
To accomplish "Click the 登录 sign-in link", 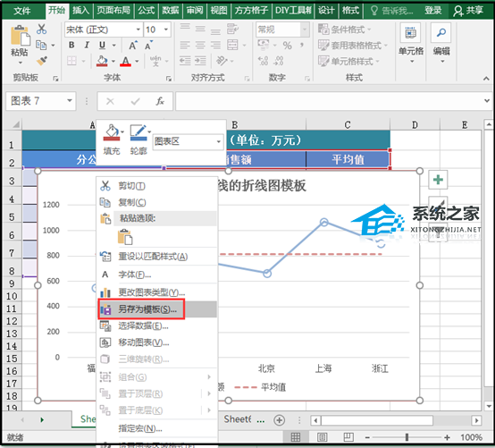I will [432, 11].
